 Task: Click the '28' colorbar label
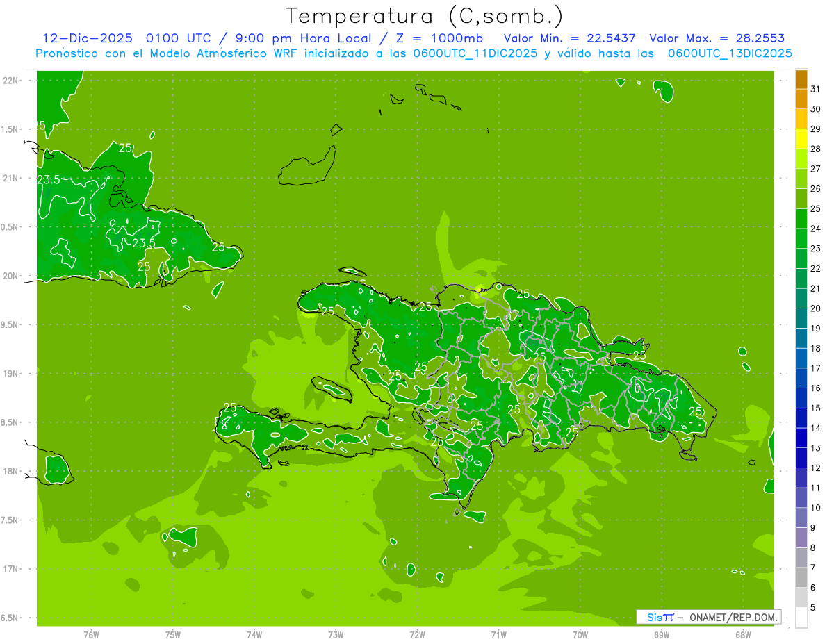[815, 149]
